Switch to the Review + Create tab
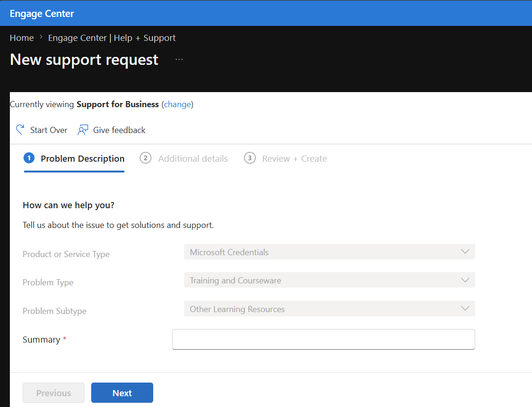Screen dimensions: 532x407 285,159
